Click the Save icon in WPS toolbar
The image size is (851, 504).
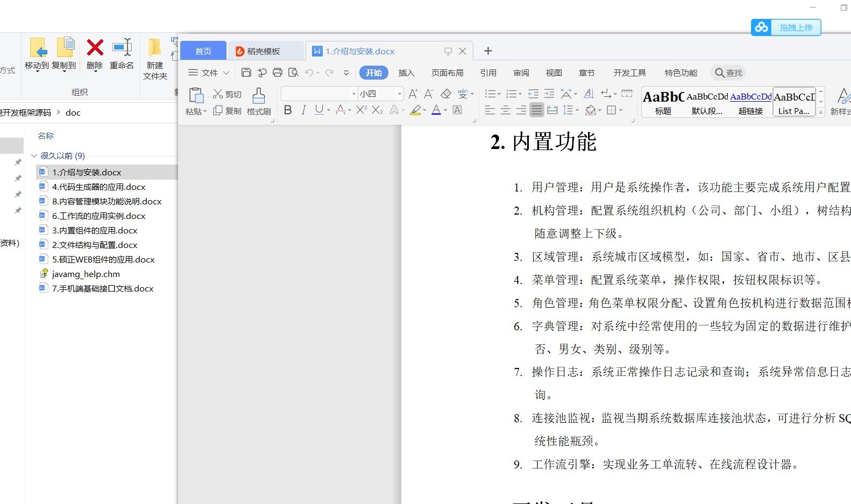pos(246,72)
